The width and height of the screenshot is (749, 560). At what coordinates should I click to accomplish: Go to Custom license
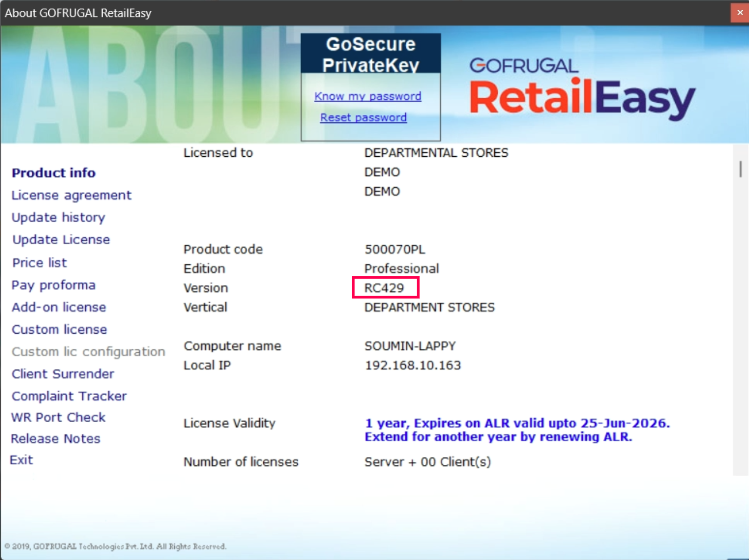(x=59, y=330)
